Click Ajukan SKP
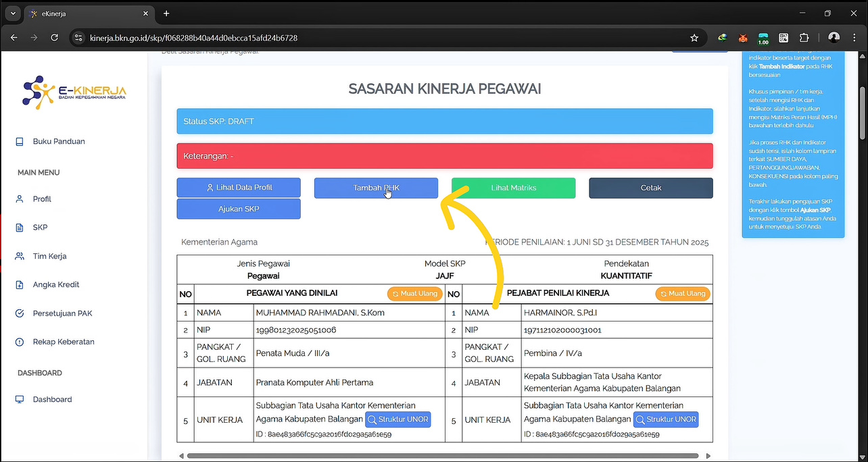868x462 pixels. tap(238, 209)
